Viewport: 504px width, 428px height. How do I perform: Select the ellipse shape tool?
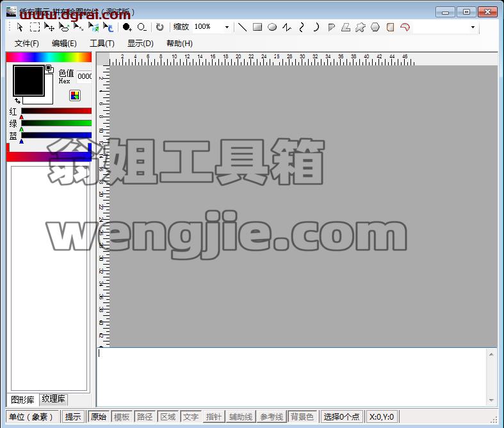[x=272, y=28]
